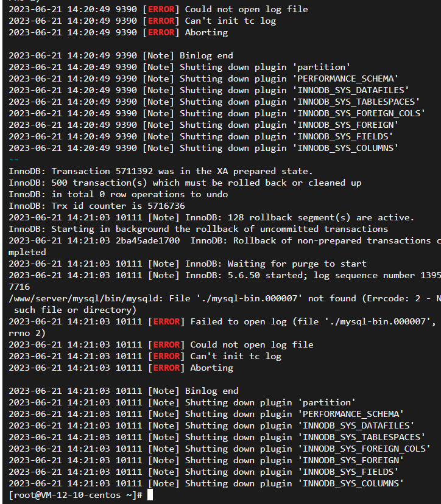Click the terminal cursor block at the prompt
441x504 pixels.
click(x=150, y=495)
